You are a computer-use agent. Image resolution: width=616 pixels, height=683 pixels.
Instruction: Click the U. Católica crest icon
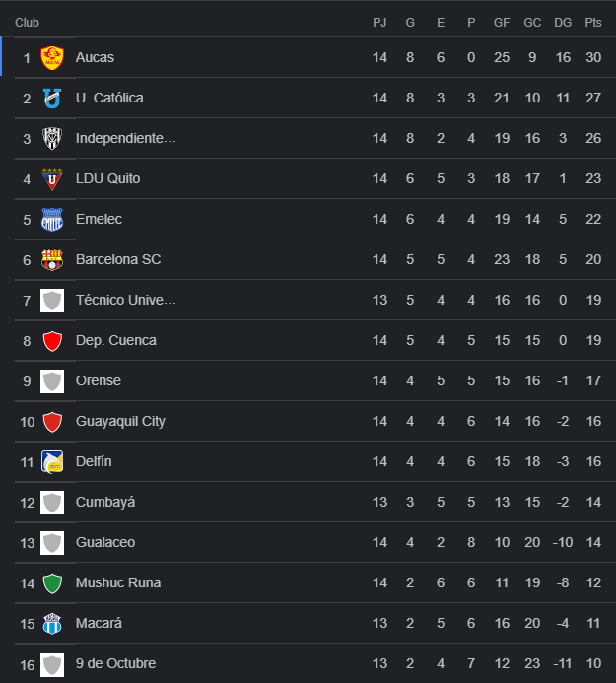(52, 99)
